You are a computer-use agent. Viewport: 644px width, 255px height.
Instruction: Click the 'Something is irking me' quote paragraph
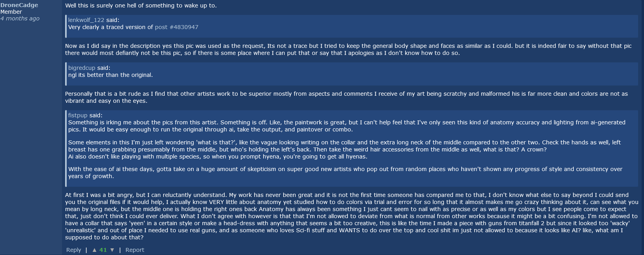coord(347,126)
